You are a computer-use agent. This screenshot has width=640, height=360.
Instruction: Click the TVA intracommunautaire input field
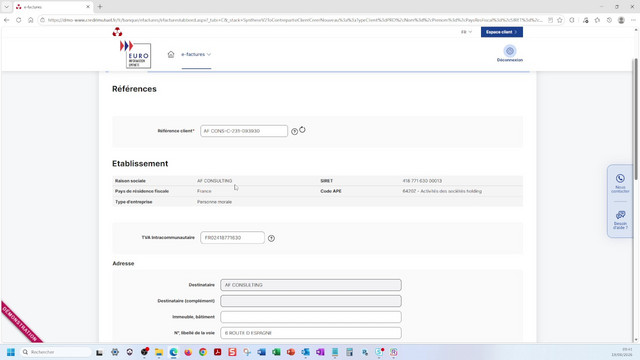232,238
